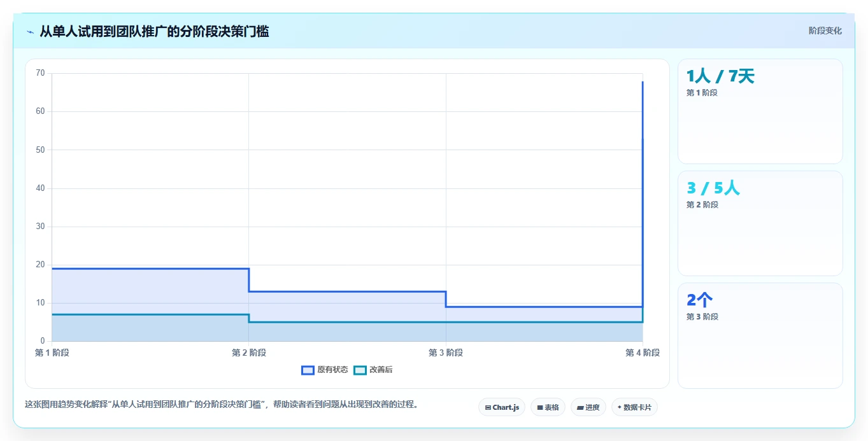Click the y-axis value 10
The width and height of the screenshot is (868, 441).
click(40, 303)
